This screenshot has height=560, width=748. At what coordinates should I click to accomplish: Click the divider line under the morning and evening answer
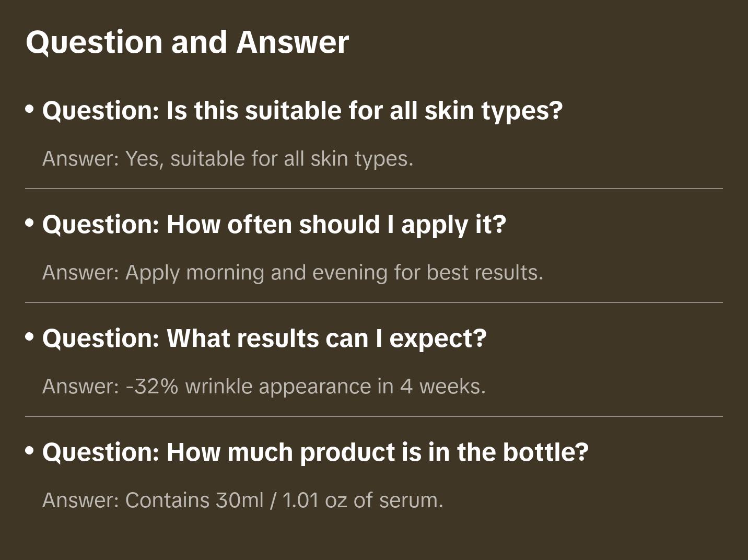pos(374,302)
